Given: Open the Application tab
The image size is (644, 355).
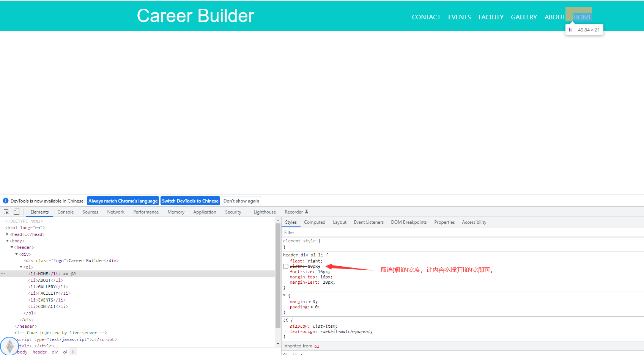Looking at the screenshot, I should pos(205,212).
